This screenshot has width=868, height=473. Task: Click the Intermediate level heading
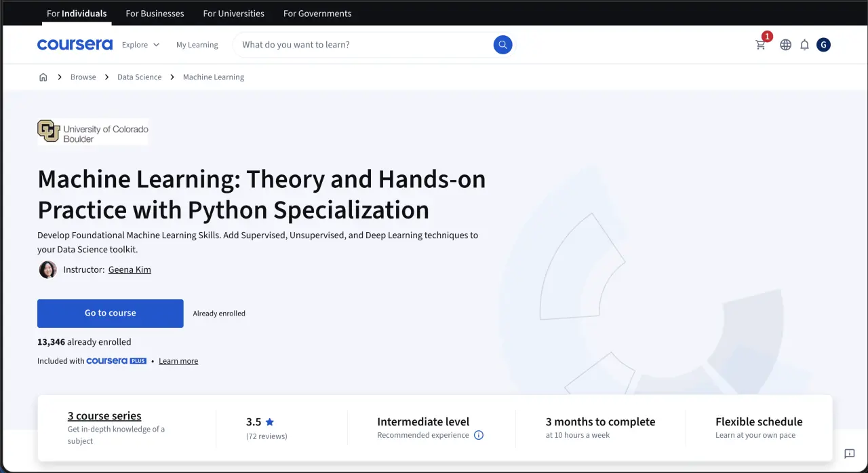423,421
